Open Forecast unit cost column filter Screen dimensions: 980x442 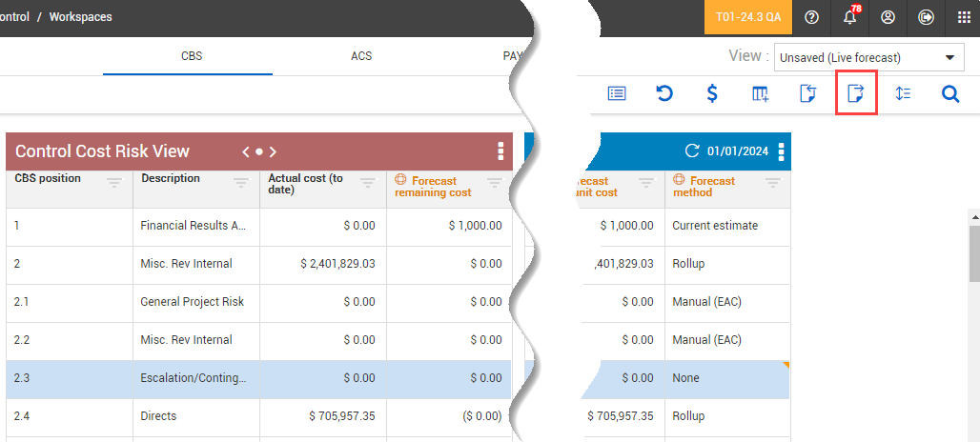pos(646,182)
